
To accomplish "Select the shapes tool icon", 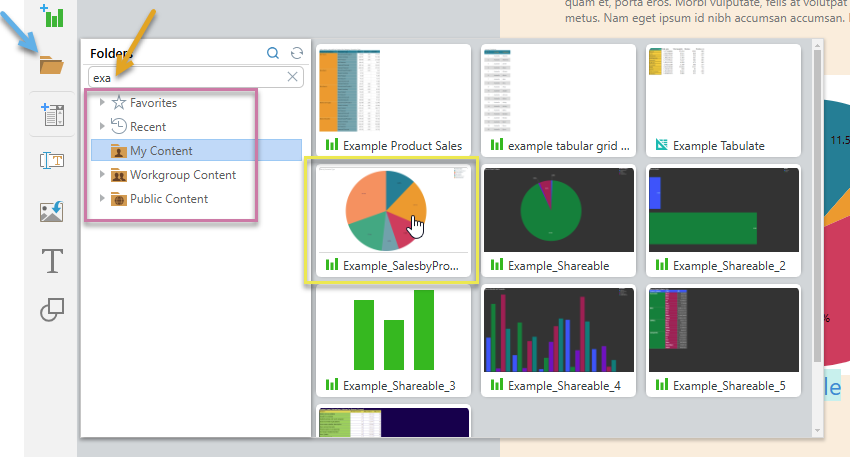I will [51, 311].
